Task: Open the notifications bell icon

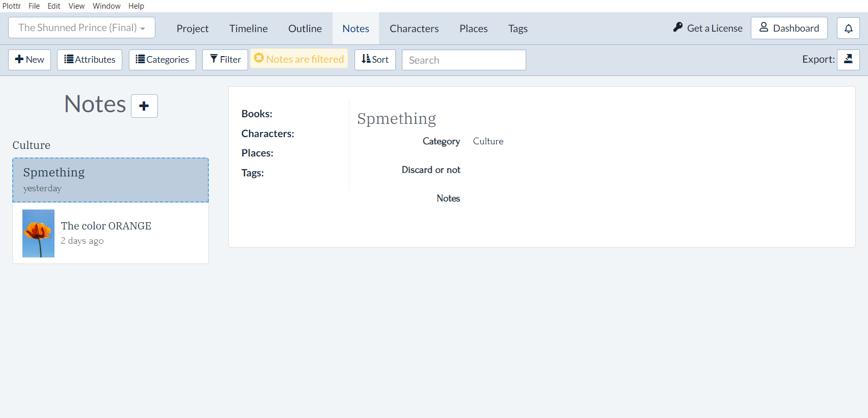Action: coord(848,28)
